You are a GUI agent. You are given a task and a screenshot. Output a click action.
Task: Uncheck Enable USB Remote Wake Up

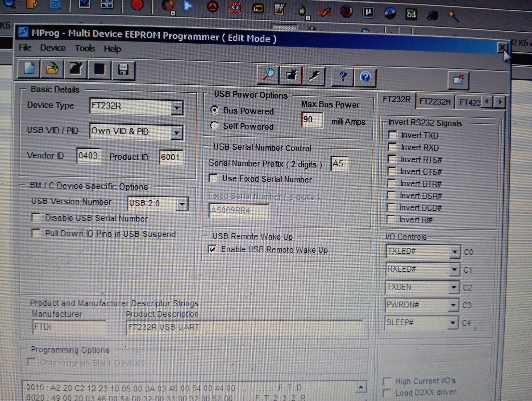[213, 249]
